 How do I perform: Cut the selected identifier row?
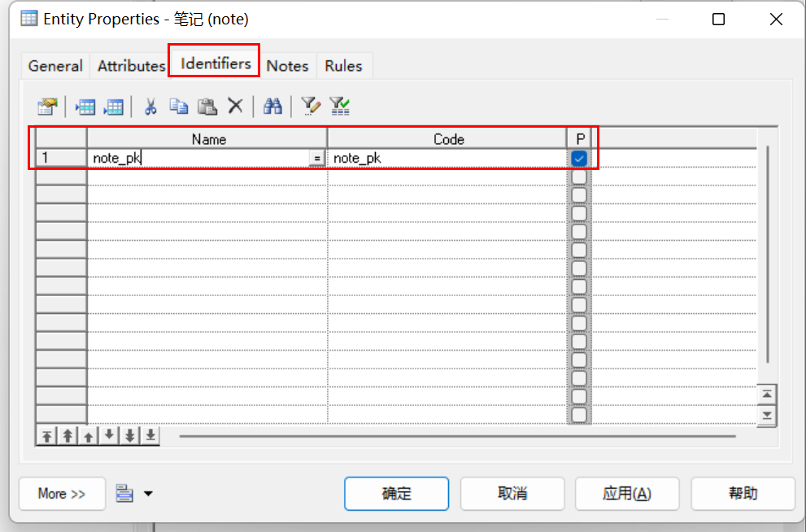pos(150,106)
